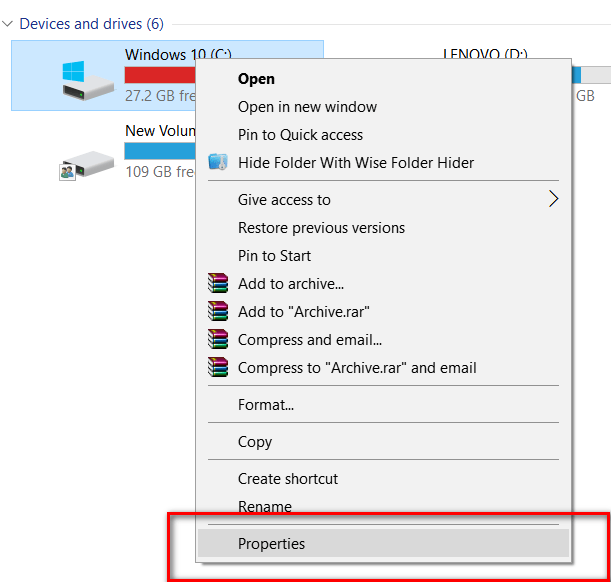The width and height of the screenshot is (611, 582).
Task: Select Add to "Archive.rar" entry
Action: pyautogui.click(x=383, y=312)
